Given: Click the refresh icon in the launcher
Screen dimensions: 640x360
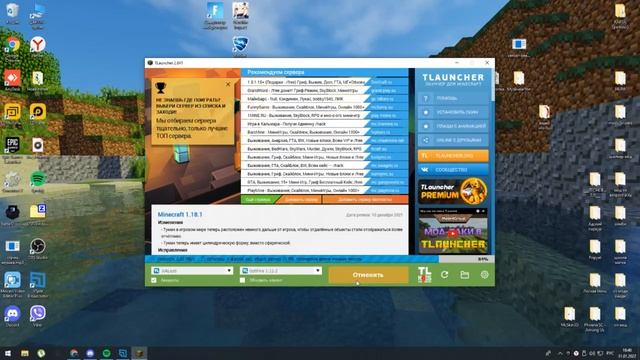Looking at the screenshot, I should point(444,275).
